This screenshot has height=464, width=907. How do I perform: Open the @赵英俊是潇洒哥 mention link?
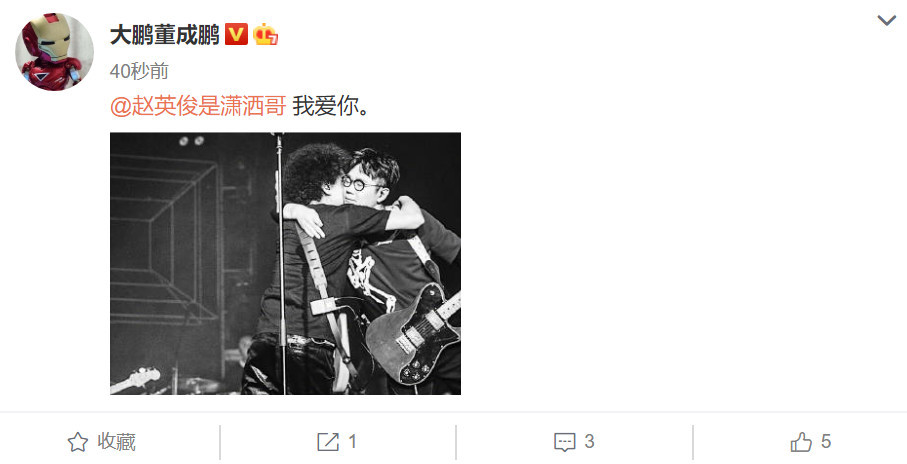tap(198, 106)
